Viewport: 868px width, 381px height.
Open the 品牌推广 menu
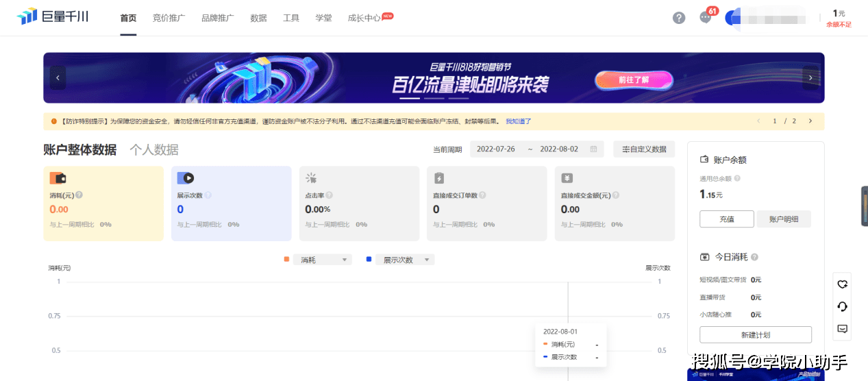pos(218,18)
